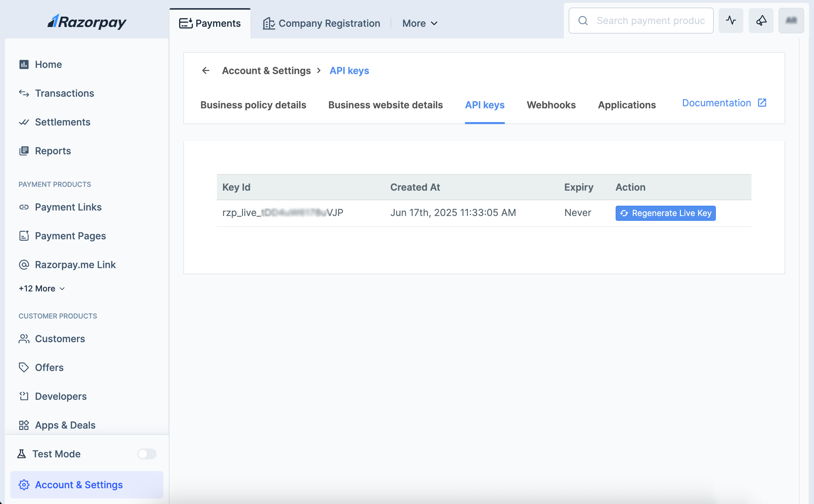814x504 pixels.
Task: Click the Jun 17th, 2025 created date
Action: [x=453, y=213]
